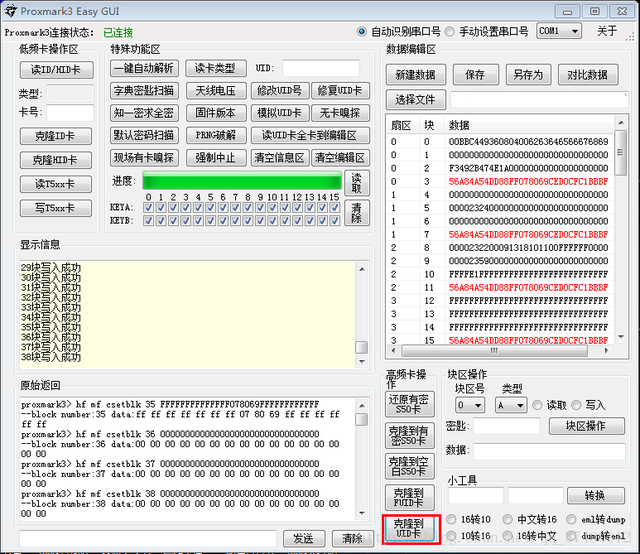
Task: Click the 发送 send command button
Action: (303, 538)
